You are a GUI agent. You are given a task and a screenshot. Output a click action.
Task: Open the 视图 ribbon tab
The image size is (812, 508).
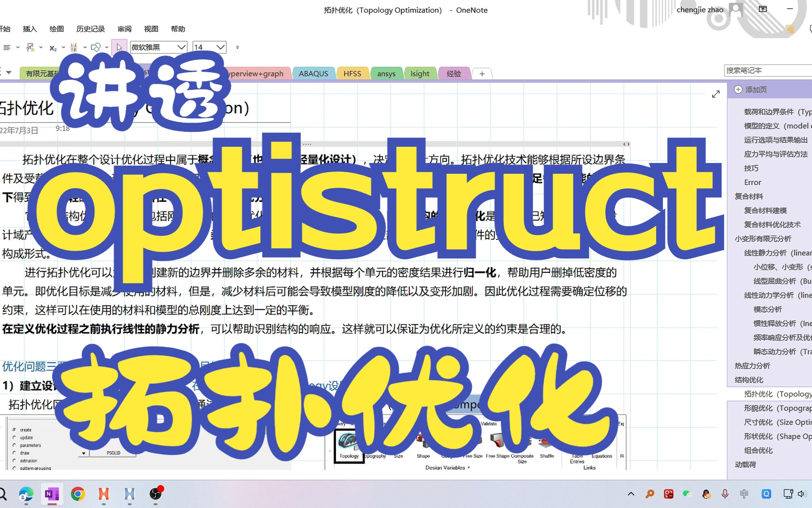point(151,29)
